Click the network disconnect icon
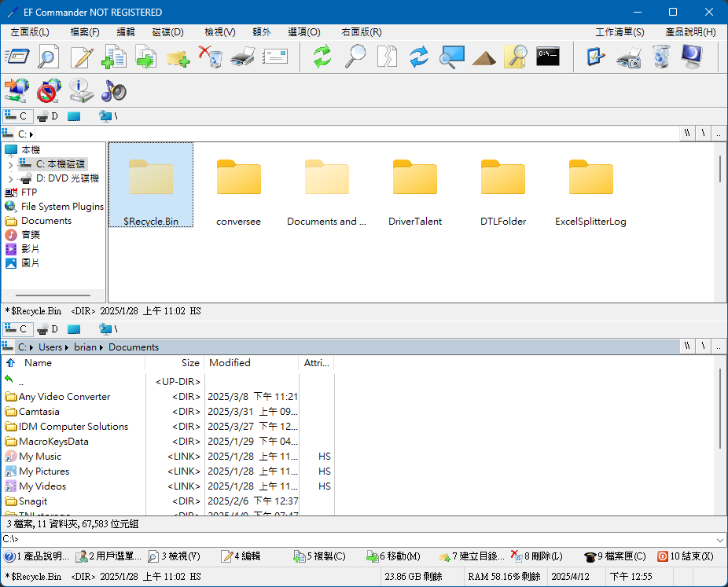The height and width of the screenshot is (587, 728). point(49,90)
